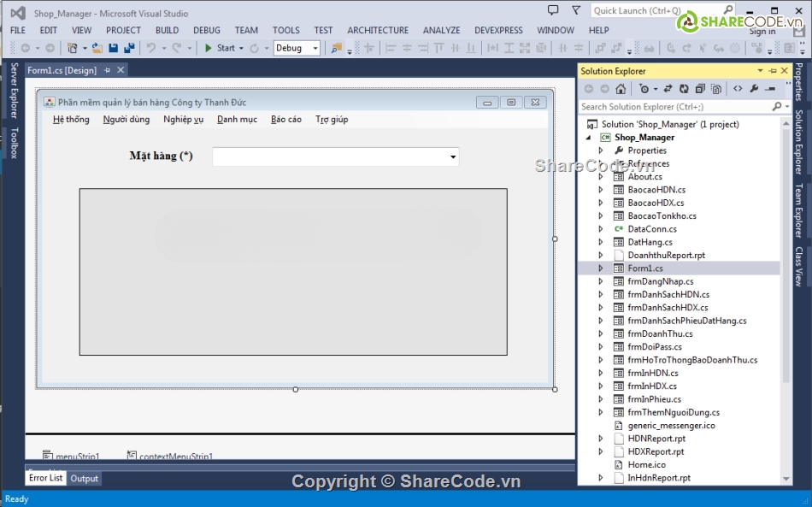Click the notifications filter funnel icon
Viewport: 812px width, 507px height.
pyautogui.click(x=576, y=10)
